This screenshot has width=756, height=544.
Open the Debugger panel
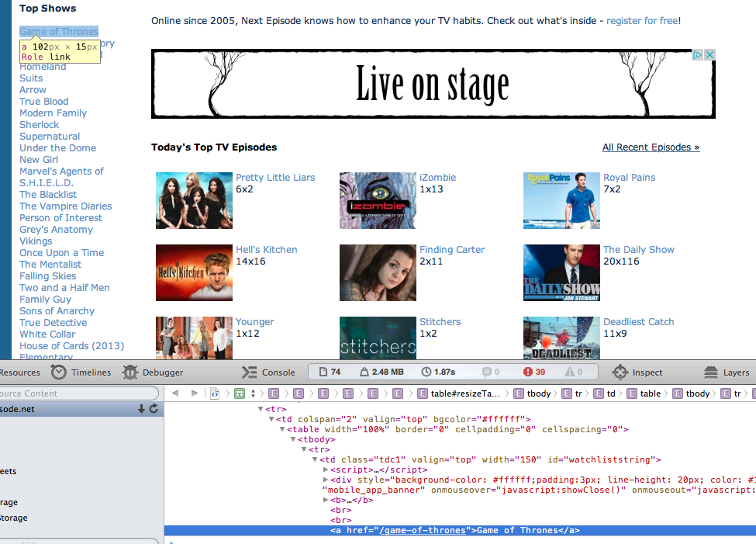(x=153, y=372)
